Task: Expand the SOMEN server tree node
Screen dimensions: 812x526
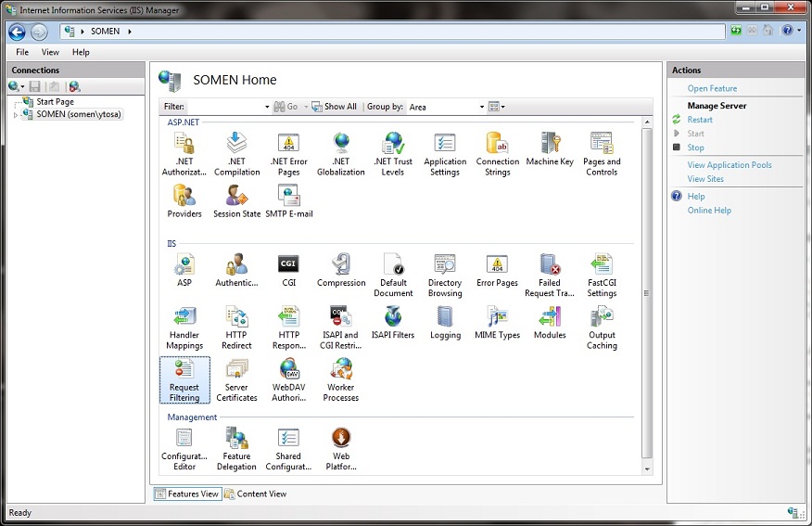Action: [16, 114]
